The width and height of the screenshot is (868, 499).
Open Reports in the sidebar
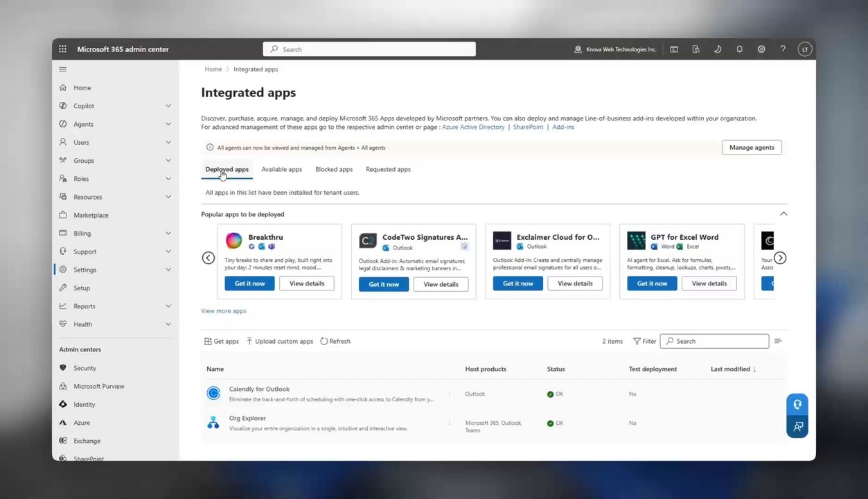tap(85, 306)
